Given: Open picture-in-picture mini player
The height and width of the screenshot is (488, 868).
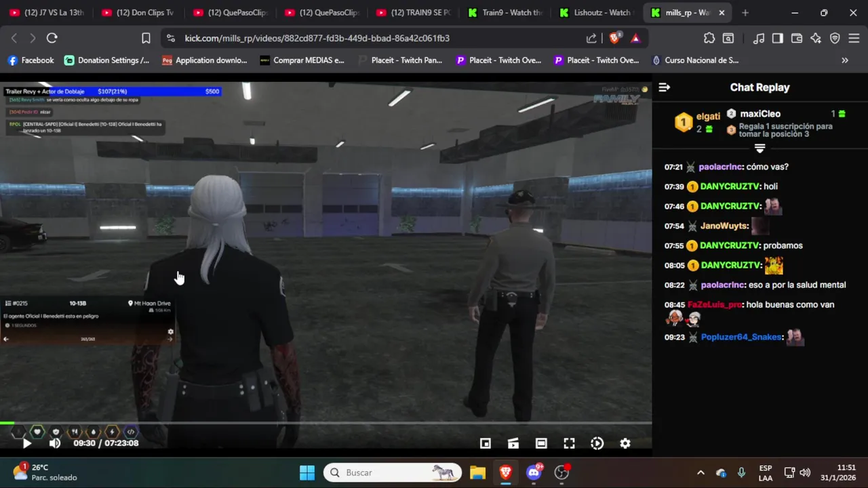Looking at the screenshot, I should [x=486, y=443].
